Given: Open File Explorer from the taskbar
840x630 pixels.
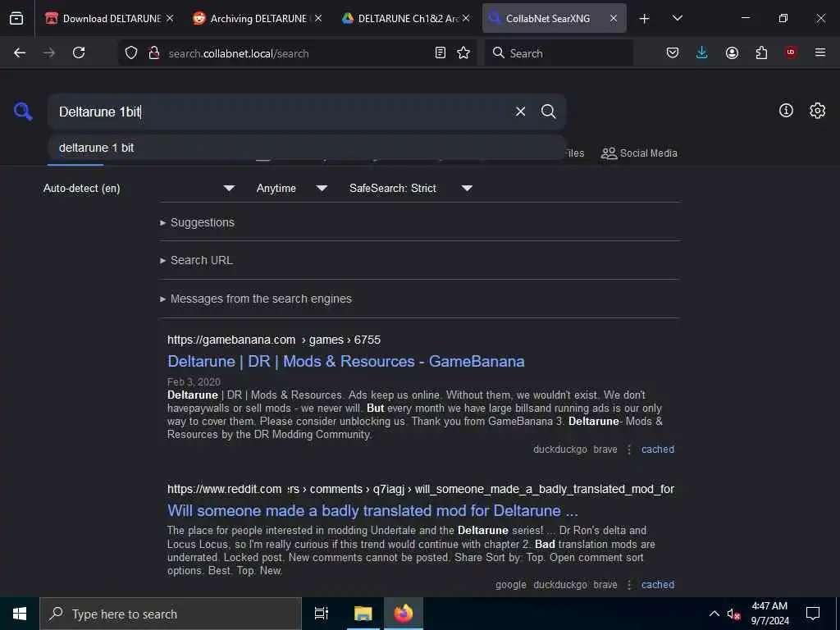Looking at the screenshot, I should 363,614.
